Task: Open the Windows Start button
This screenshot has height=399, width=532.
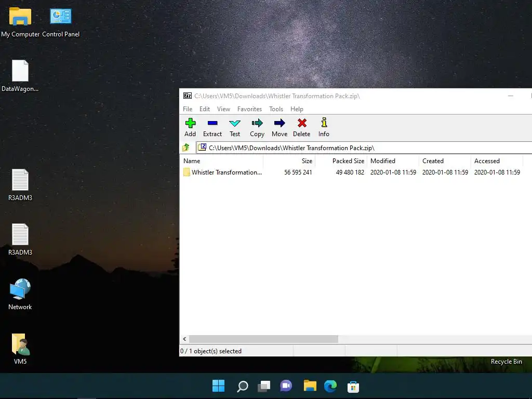Action: tap(219, 386)
